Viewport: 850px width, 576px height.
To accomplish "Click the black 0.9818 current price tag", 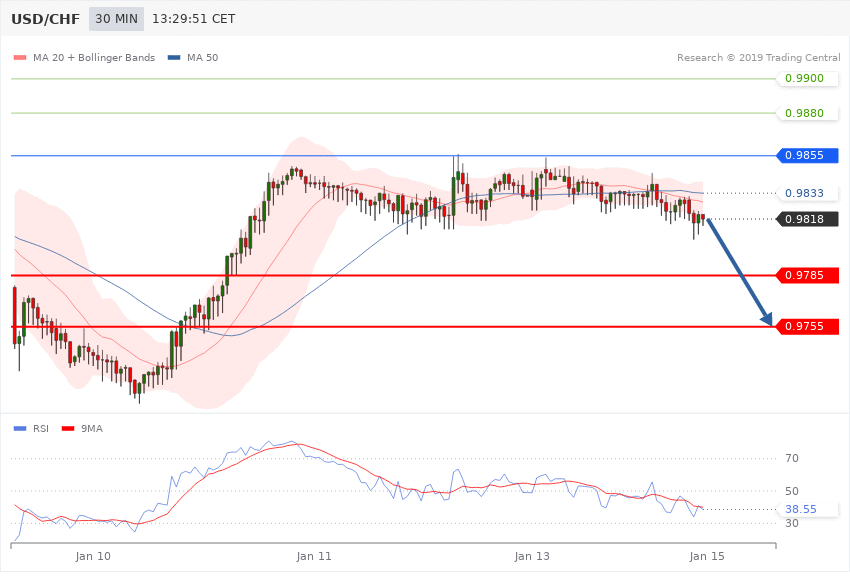I will (808, 219).
